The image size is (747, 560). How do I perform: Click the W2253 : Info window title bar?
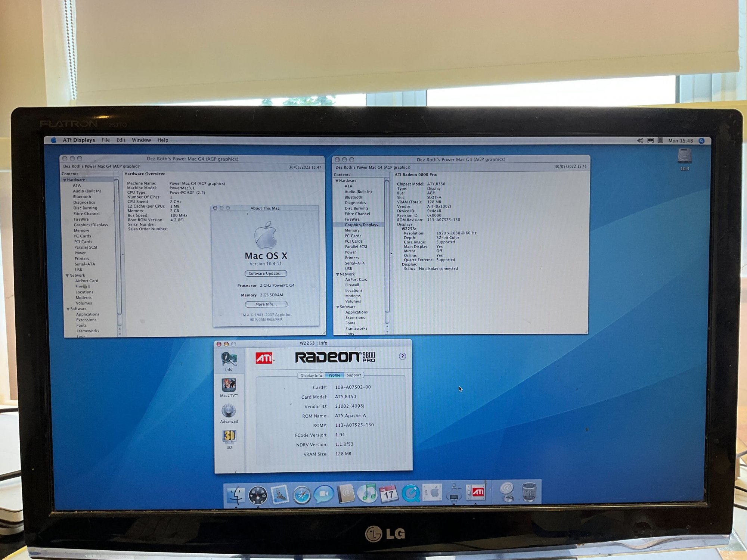point(313,343)
